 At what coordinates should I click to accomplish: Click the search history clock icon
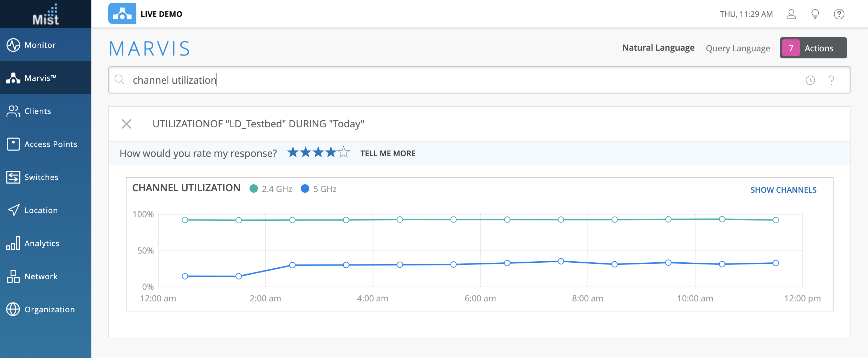(810, 80)
